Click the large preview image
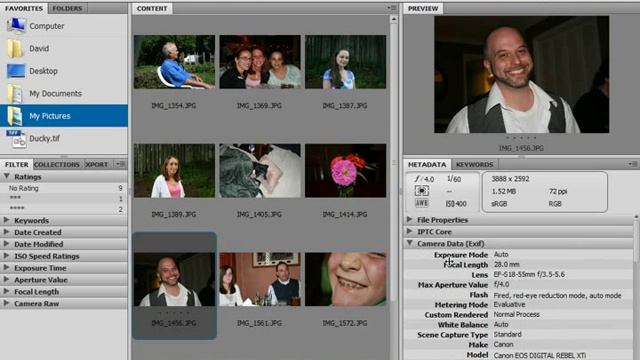Image resolution: width=640 pixels, height=360 pixels. coord(522,75)
